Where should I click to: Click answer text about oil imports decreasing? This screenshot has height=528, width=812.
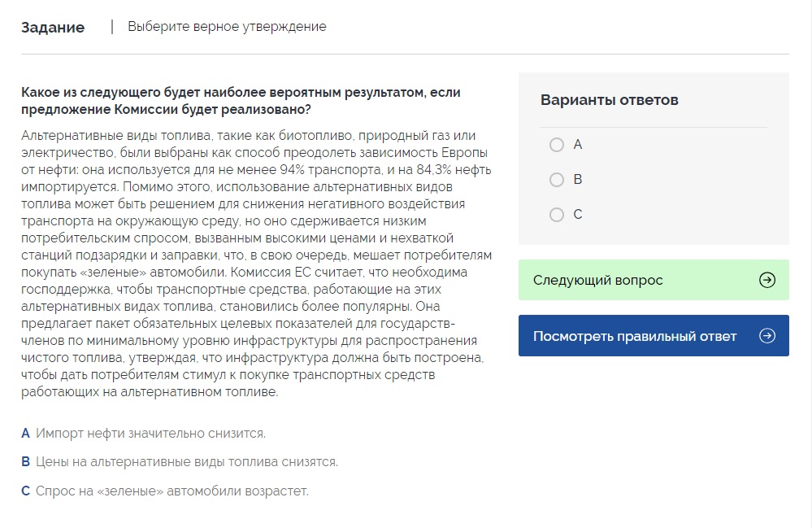150,433
